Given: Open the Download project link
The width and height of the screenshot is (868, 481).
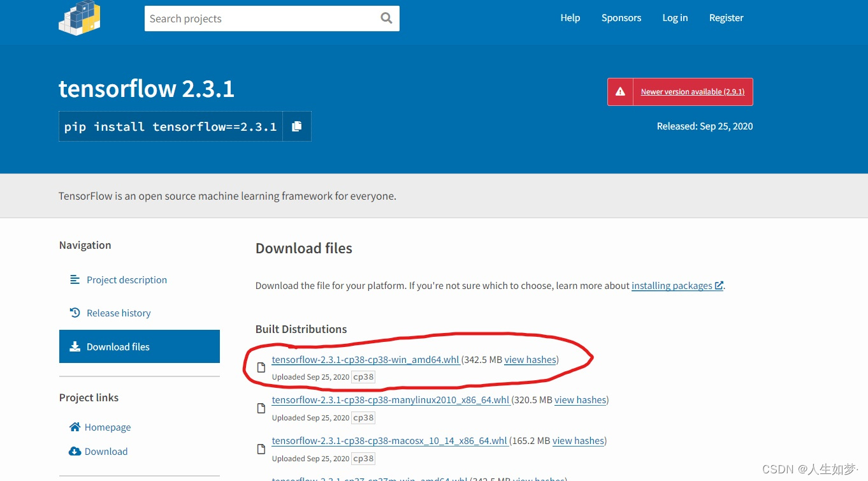Looking at the screenshot, I should click(106, 452).
